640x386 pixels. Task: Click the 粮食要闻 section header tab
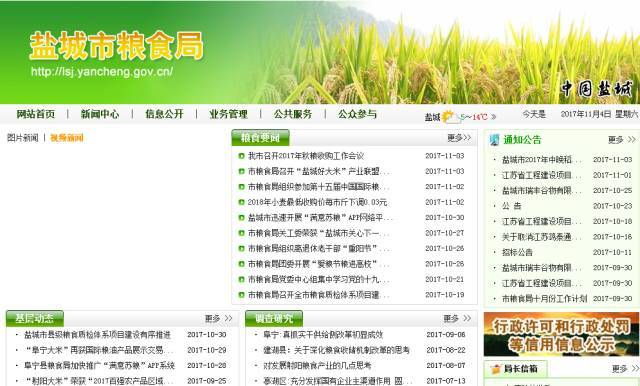[x=260, y=138]
